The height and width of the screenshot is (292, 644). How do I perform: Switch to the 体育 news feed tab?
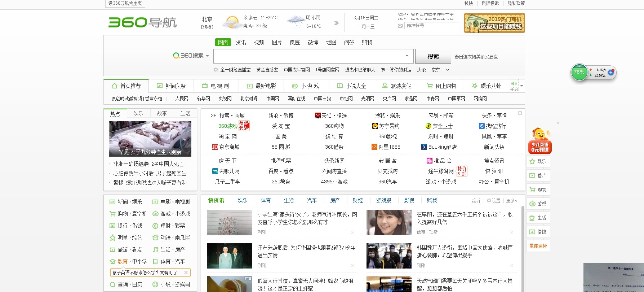click(266, 200)
